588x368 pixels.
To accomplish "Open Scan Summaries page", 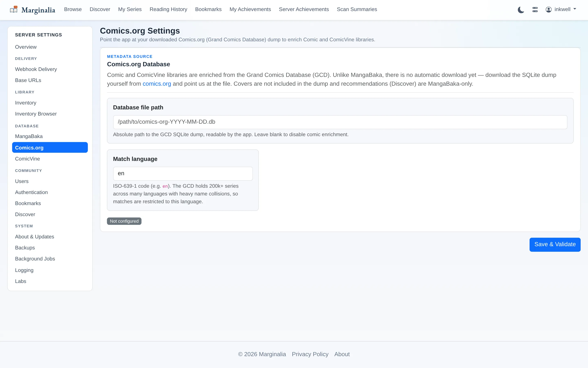I will coord(357,9).
